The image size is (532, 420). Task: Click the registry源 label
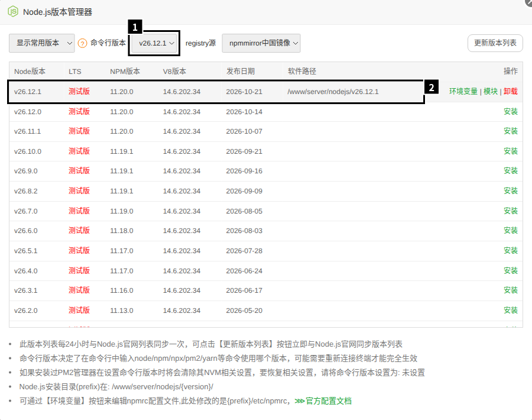(200, 43)
